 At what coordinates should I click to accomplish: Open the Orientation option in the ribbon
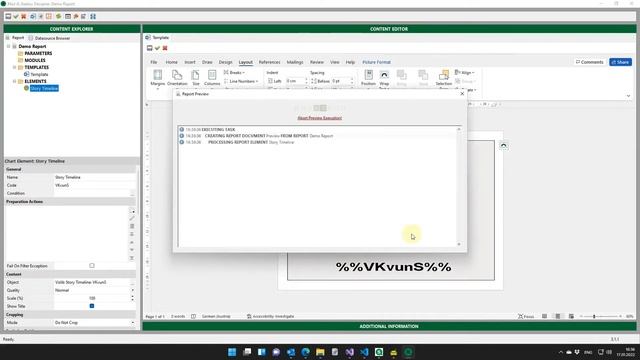[177, 78]
